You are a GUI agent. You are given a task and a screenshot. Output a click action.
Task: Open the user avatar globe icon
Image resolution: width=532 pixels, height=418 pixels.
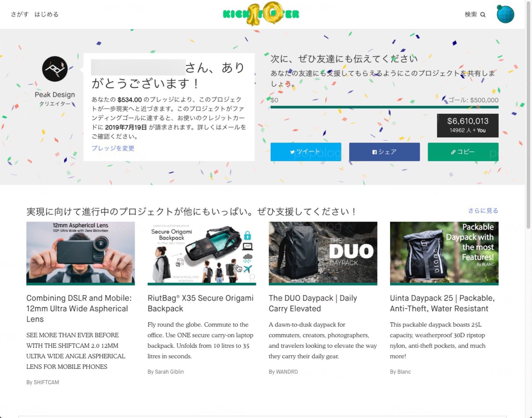point(505,14)
